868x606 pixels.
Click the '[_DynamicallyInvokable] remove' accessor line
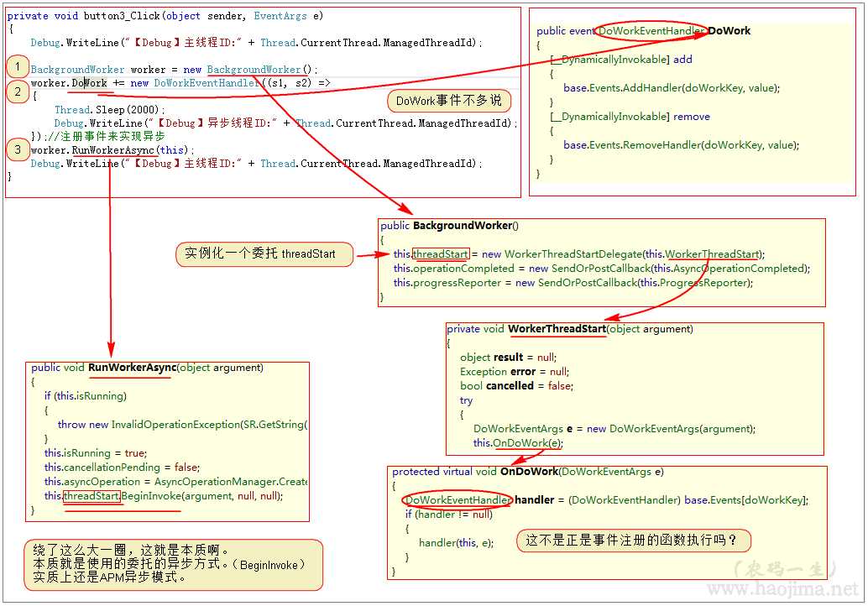(x=630, y=117)
